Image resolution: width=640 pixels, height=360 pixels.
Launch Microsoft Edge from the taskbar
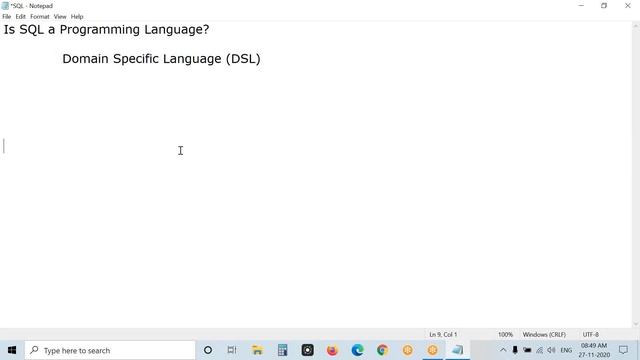(x=358, y=350)
